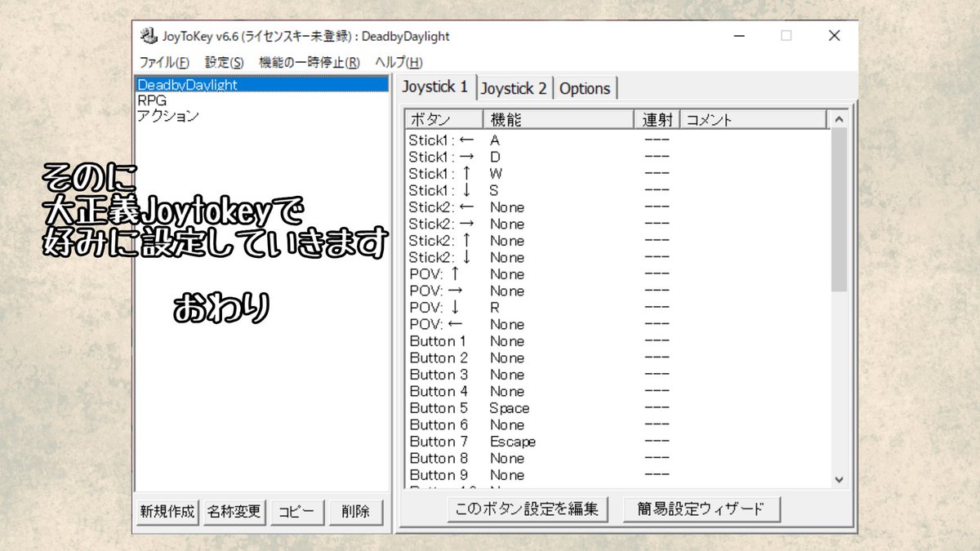Open the 機能の一時停止(R) menu
Image resolution: width=980 pixels, height=551 pixels.
coord(309,62)
